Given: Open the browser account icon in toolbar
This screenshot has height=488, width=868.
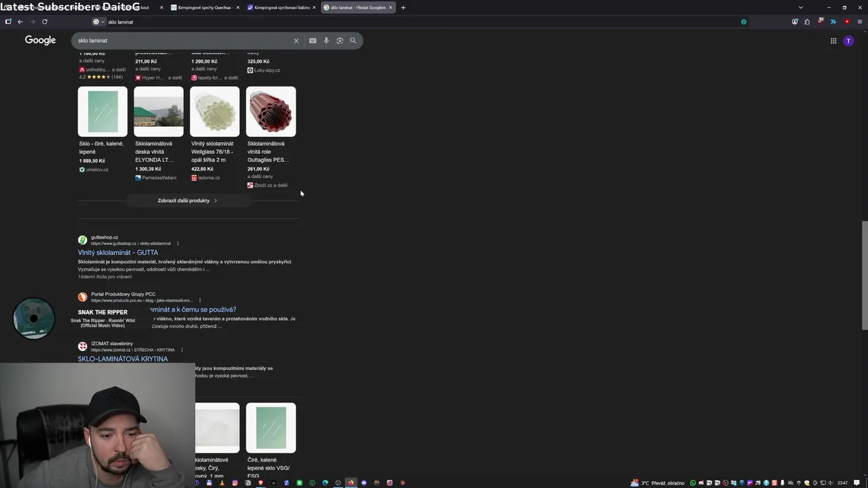Looking at the screenshot, I should point(795,22).
